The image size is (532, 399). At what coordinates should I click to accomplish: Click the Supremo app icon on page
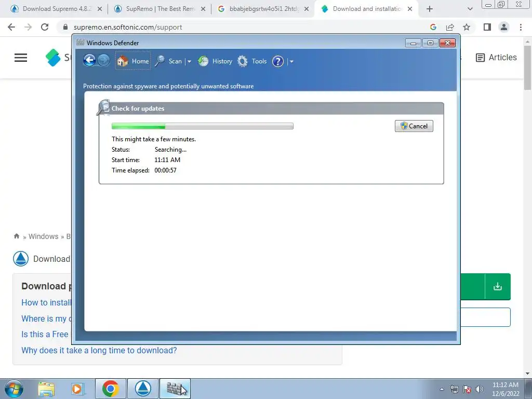21,259
